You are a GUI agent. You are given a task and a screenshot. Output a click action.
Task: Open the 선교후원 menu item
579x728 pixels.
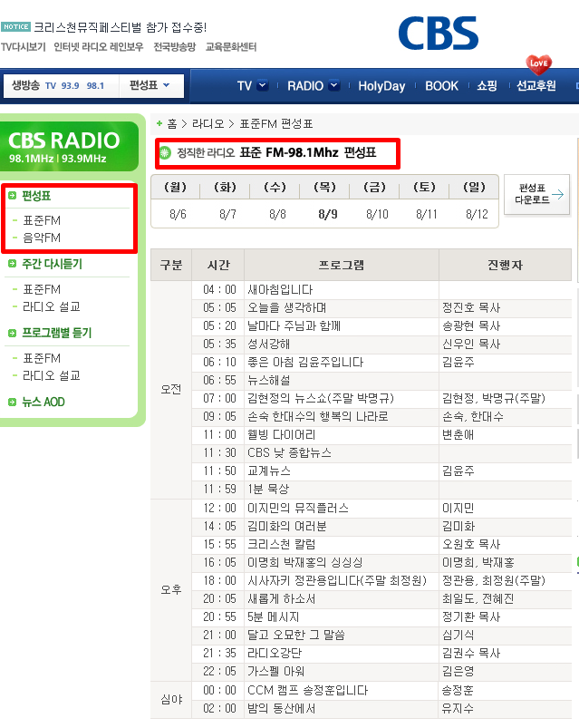coord(536,85)
